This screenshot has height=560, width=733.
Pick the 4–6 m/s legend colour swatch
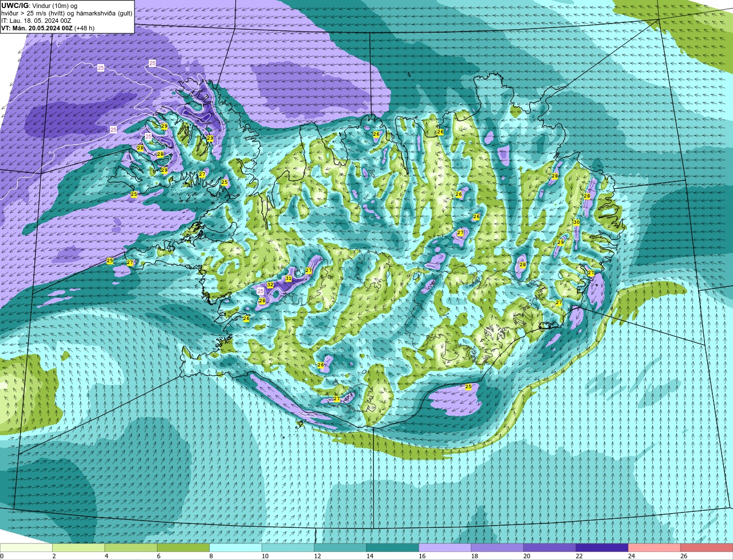pos(131,548)
